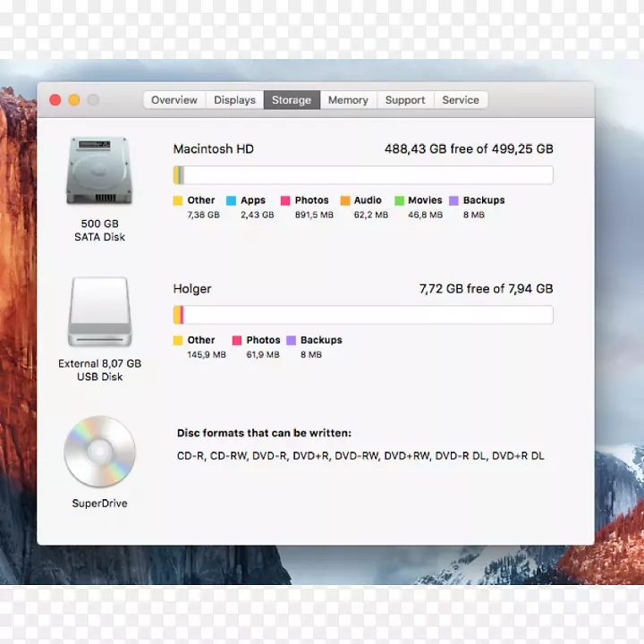Go to the Memory tab

pos(348,100)
